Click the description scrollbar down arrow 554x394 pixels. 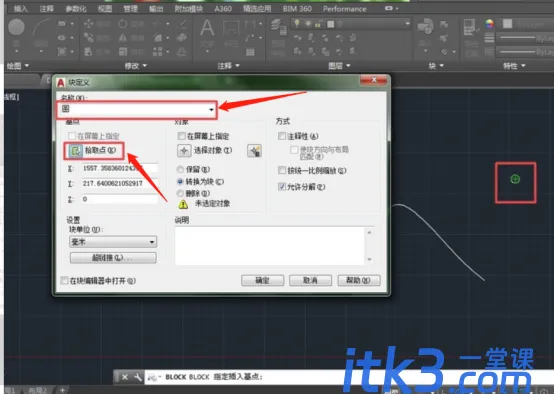point(370,259)
